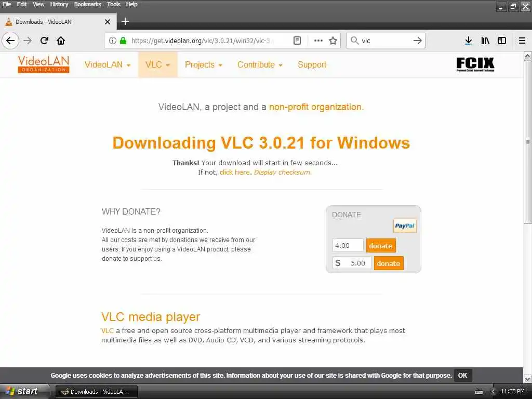Click the 'click here' download link
The image size is (532, 399).
[234, 172]
